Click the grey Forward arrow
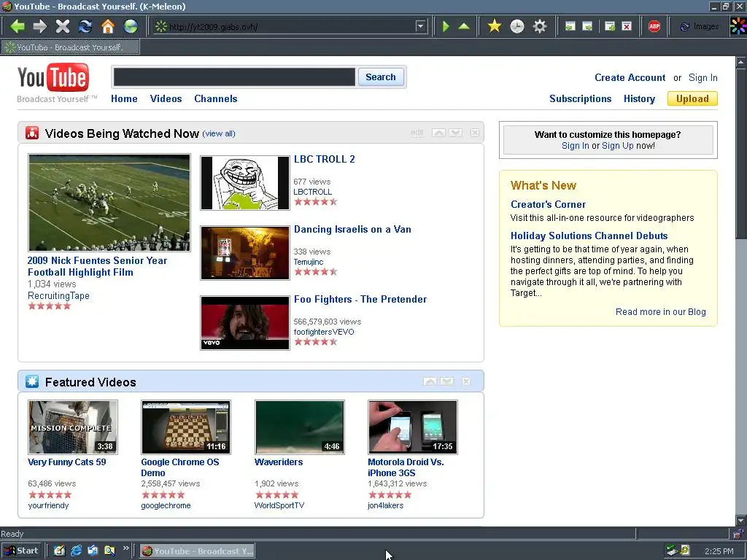This screenshot has width=747, height=560. (40, 26)
